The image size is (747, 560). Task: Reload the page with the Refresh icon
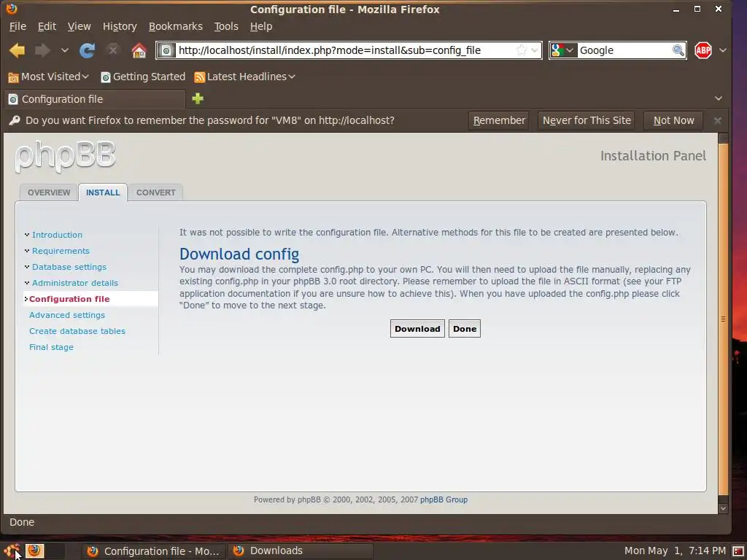[88, 50]
